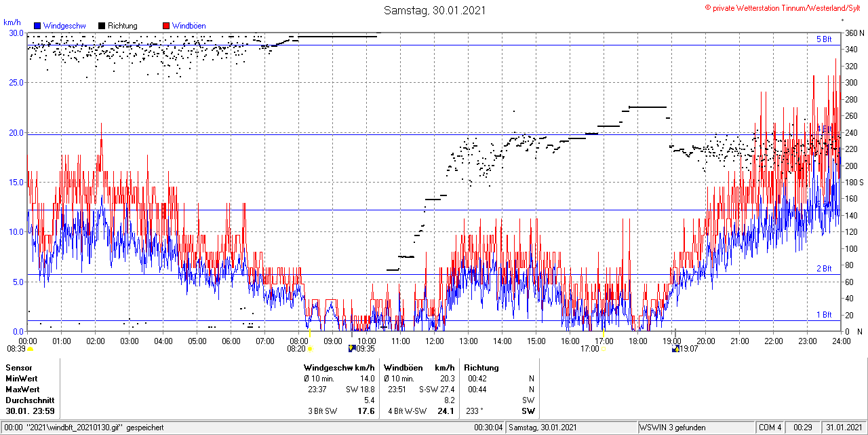868x435 pixels.
Task: Click the '12:00' time axis label
Action: pyautogui.click(x=434, y=341)
